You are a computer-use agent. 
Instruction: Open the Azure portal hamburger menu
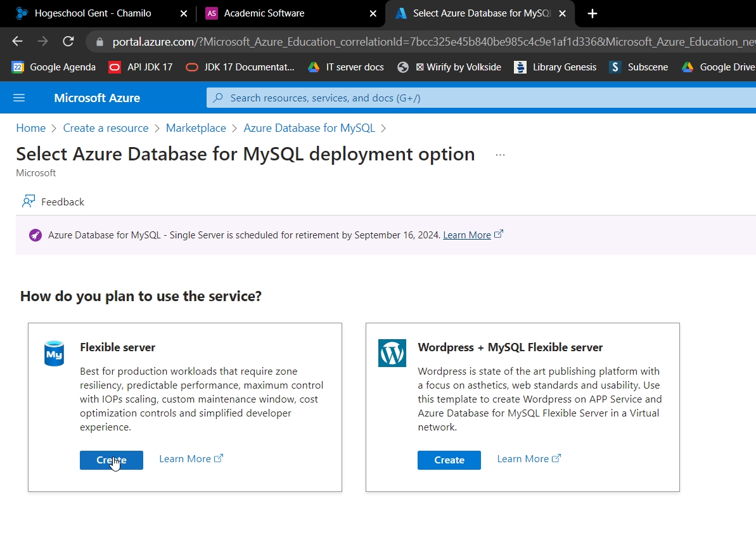[x=19, y=98]
